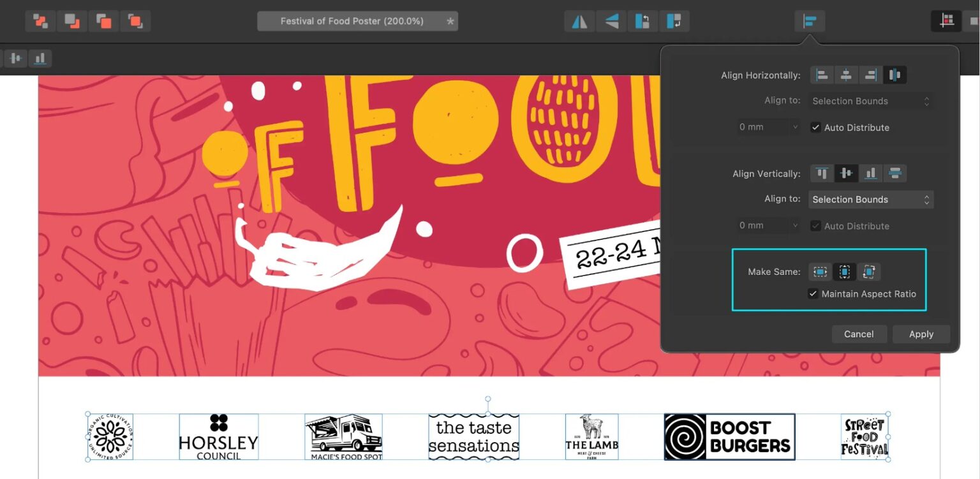Click the Flip Horizontal toolbar icon
Screen dimensions: 980x479
click(x=579, y=21)
